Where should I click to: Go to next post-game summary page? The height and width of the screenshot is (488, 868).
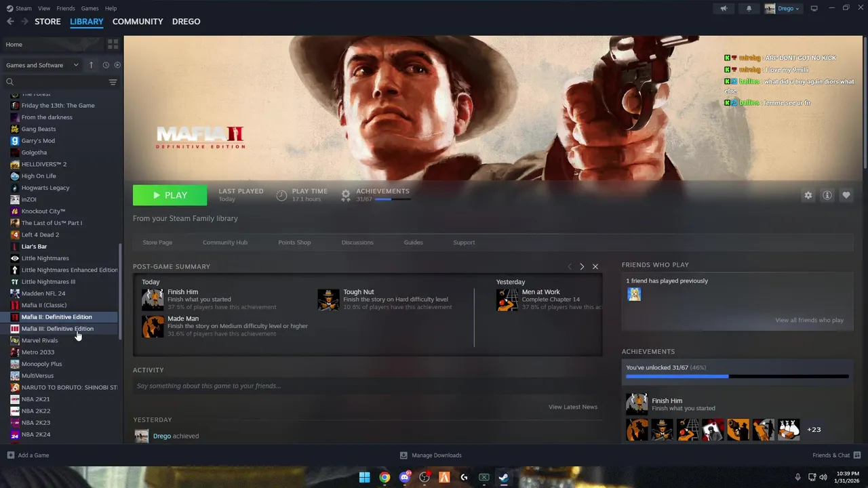pyautogui.click(x=582, y=266)
